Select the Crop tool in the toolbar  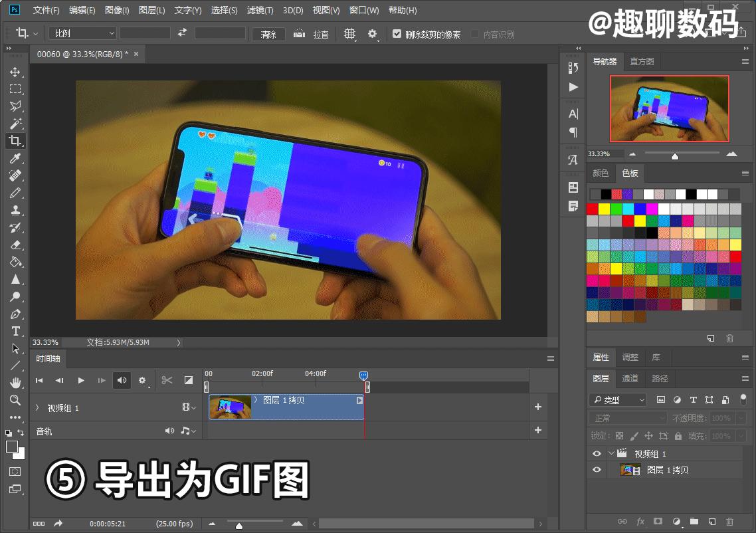(15, 141)
